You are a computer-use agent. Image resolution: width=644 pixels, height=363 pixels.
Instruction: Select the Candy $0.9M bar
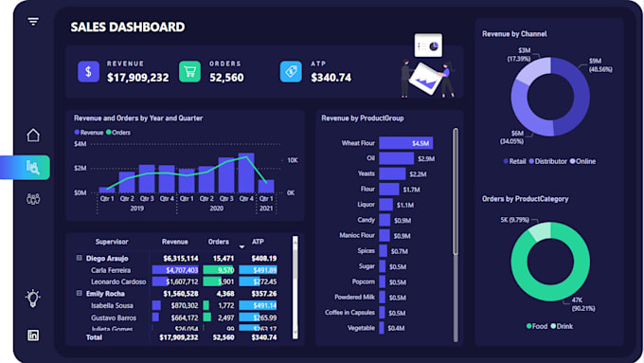(x=385, y=220)
